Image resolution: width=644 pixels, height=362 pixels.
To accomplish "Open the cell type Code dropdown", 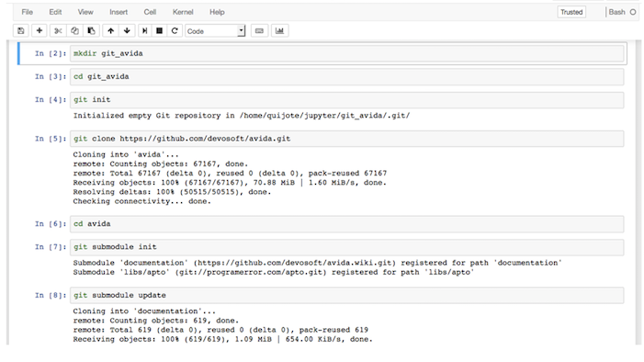I will coord(215,31).
